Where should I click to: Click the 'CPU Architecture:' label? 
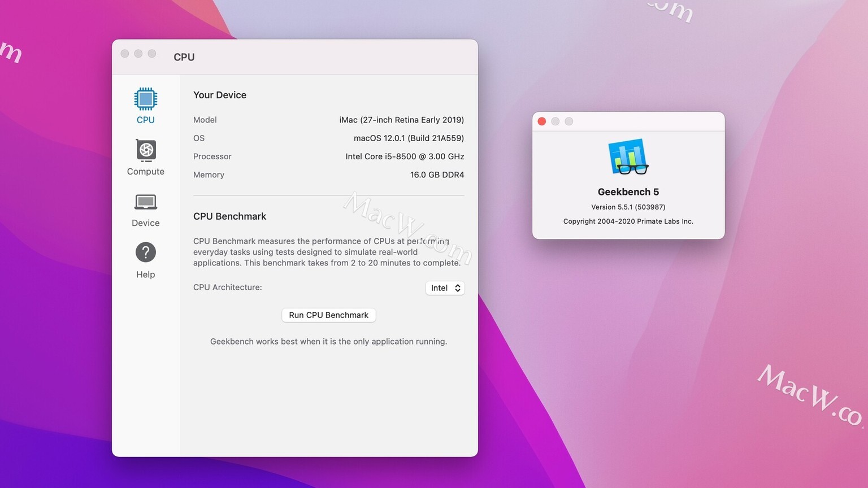coord(228,287)
